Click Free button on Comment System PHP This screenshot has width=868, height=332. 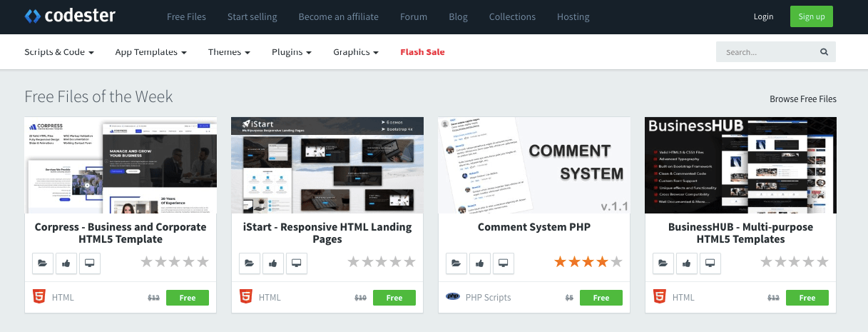coord(601,298)
